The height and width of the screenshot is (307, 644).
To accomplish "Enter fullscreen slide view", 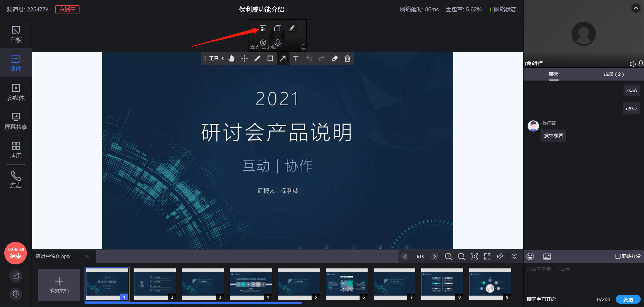I will click(487, 256).
